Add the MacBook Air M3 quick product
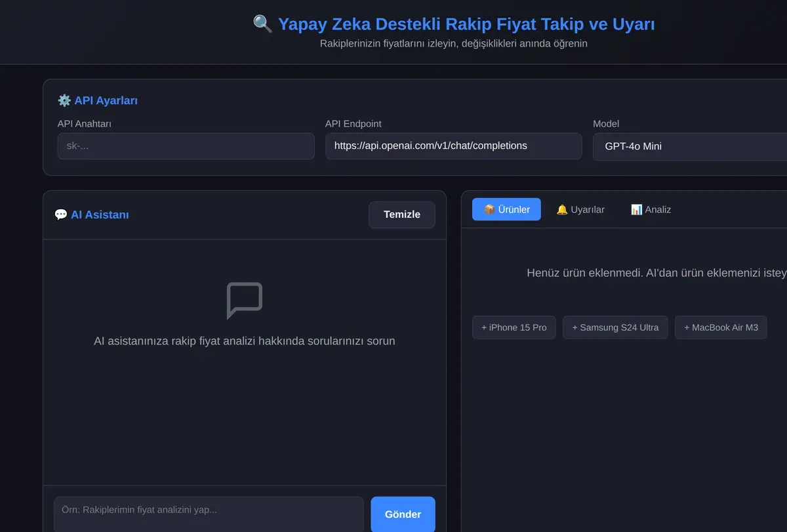787x532 pixels. click(721, 327)
